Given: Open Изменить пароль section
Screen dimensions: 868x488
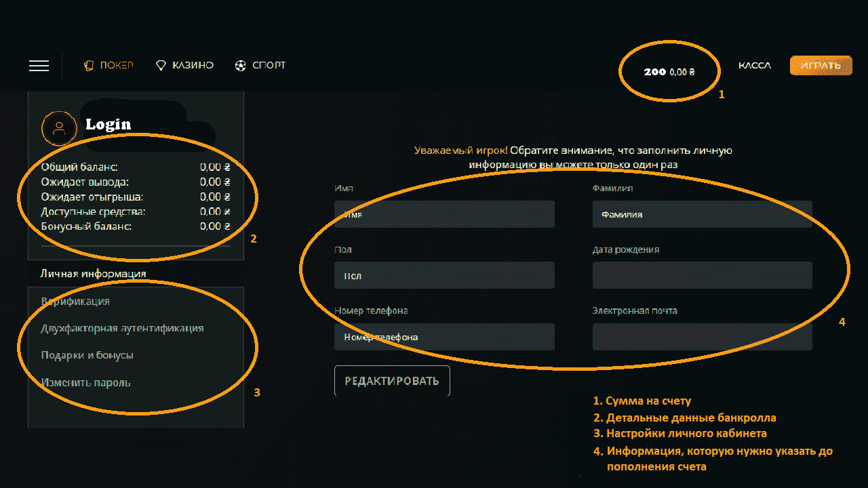Looking at the screenshot, I should pyautogui.click(x=85, y=382).
